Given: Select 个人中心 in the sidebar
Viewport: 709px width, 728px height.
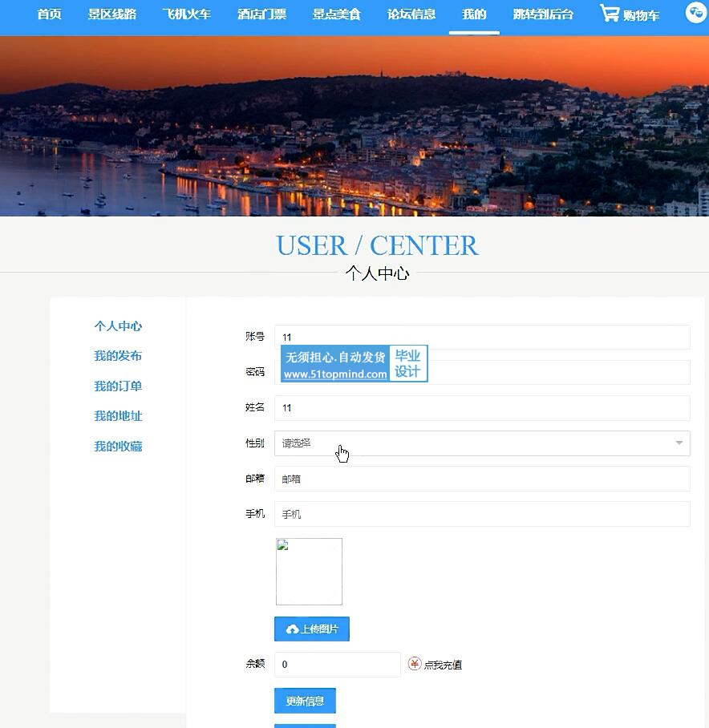Looking at the screenshot, I should (x=118, y=326).
